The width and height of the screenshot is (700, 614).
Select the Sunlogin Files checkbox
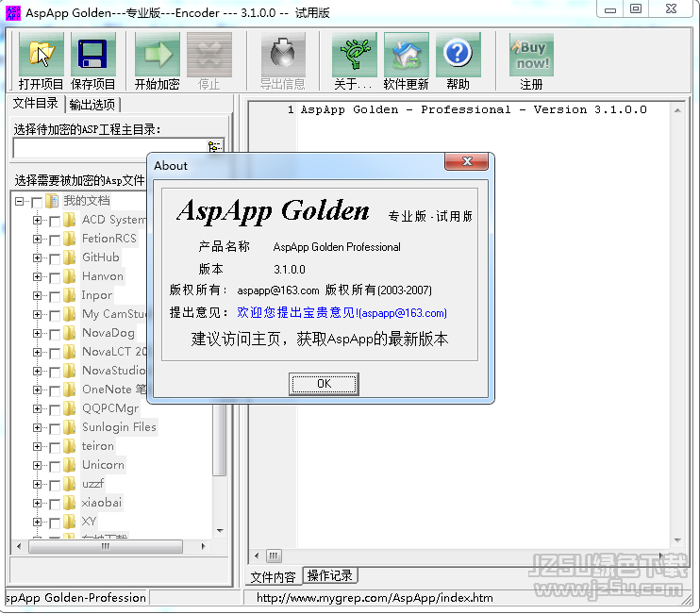55,429
